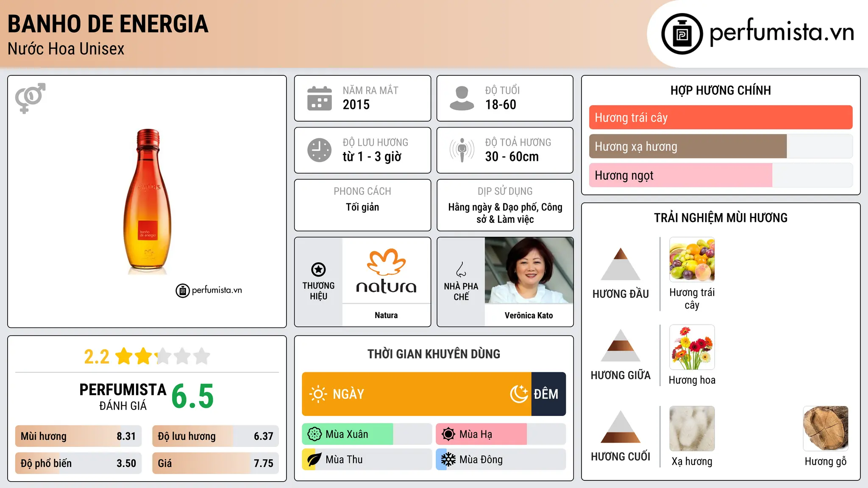Image resolution: width=868 pixels, height=488 pixels.
Task: Click the sun icon for Mùa Hạ
Action: 448,434
